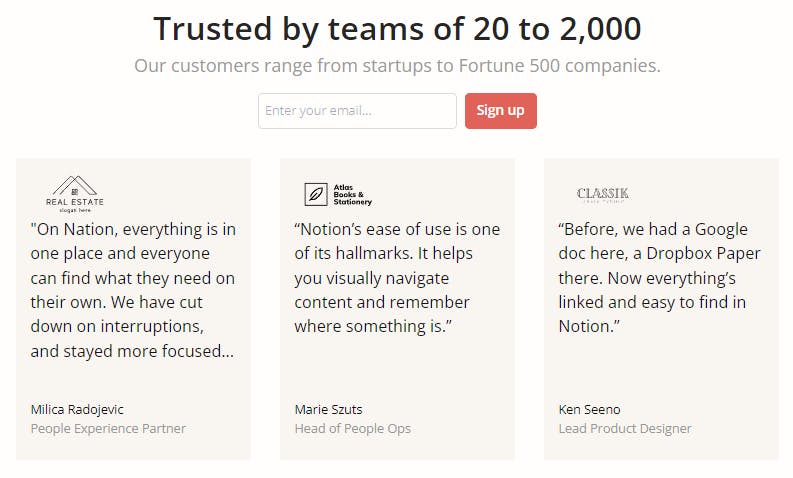Click the quote about Notion's ease of use
This screenshot has width=793, height=478.
coord(397,278)
